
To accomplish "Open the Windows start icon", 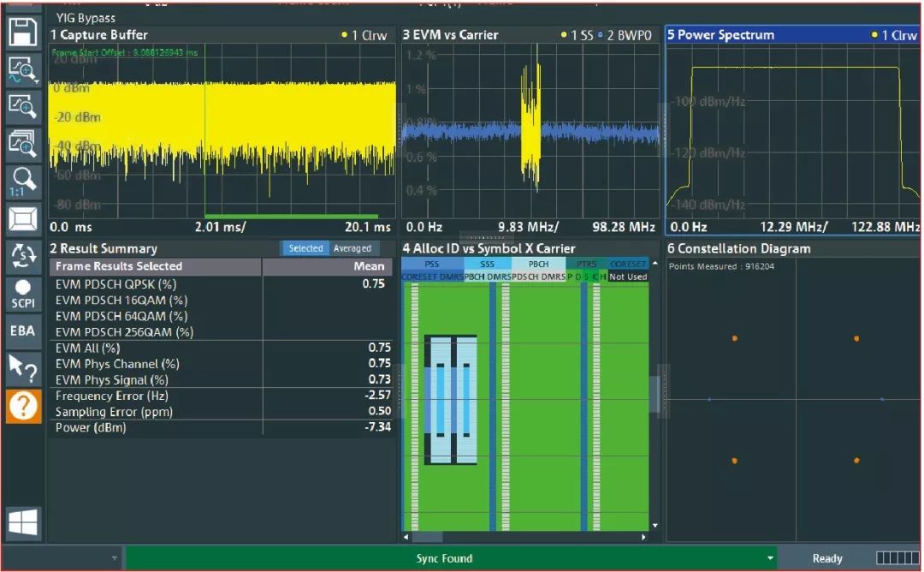I will 23,522.
